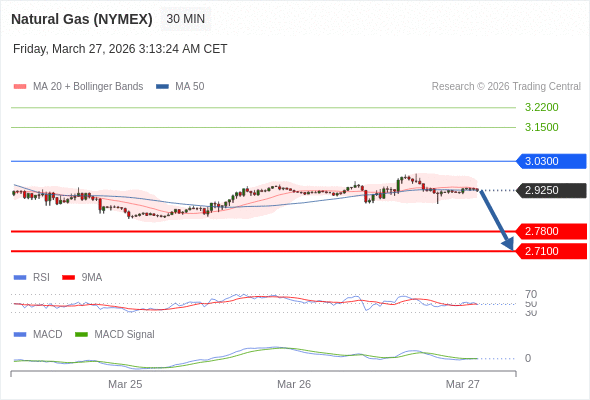
Task: Click the RSI 70 level label
Action: pos(531,294)
